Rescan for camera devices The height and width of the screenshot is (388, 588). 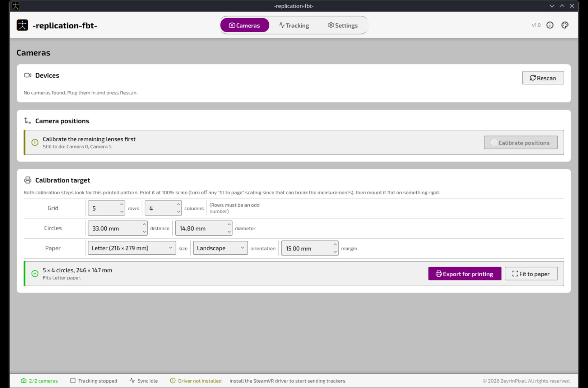[x=543, y=78]
